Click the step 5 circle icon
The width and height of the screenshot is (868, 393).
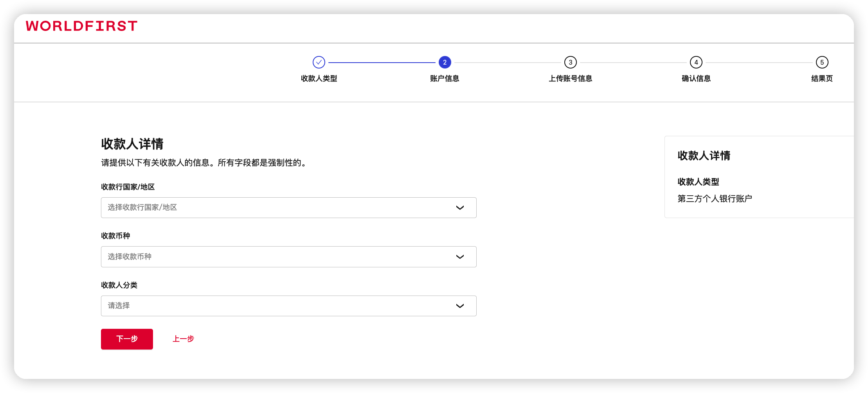coord(822,62)
